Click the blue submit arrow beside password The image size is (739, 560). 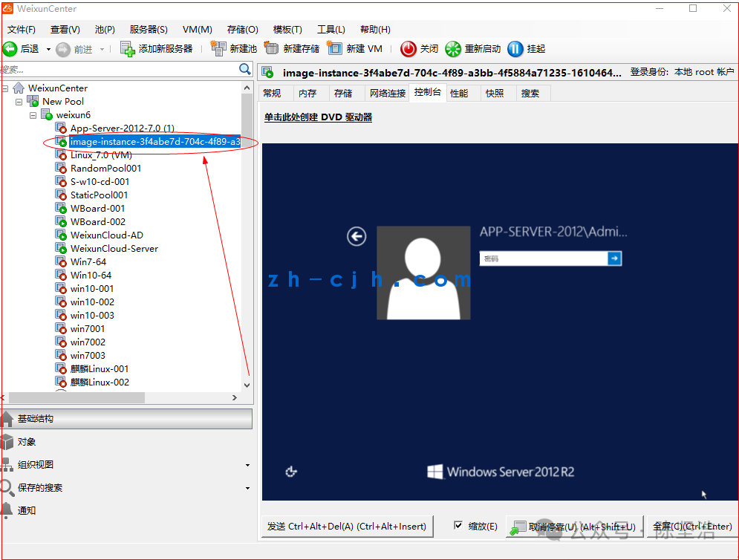614,258
